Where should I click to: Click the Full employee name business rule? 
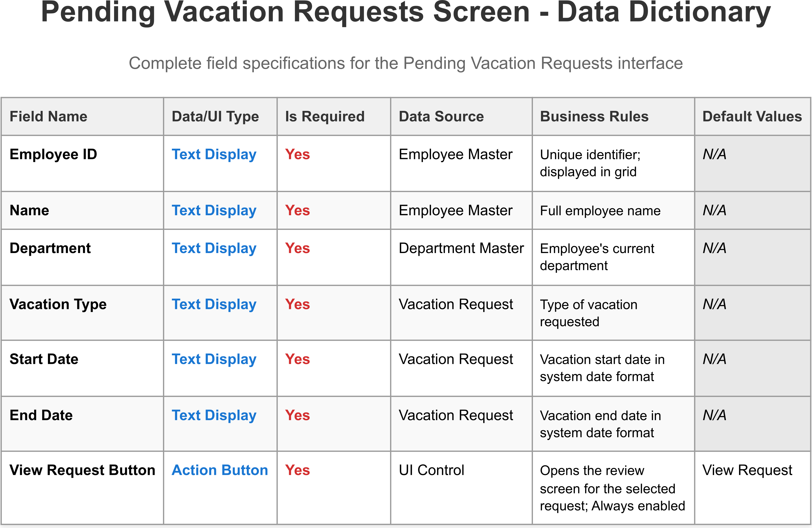600,211
